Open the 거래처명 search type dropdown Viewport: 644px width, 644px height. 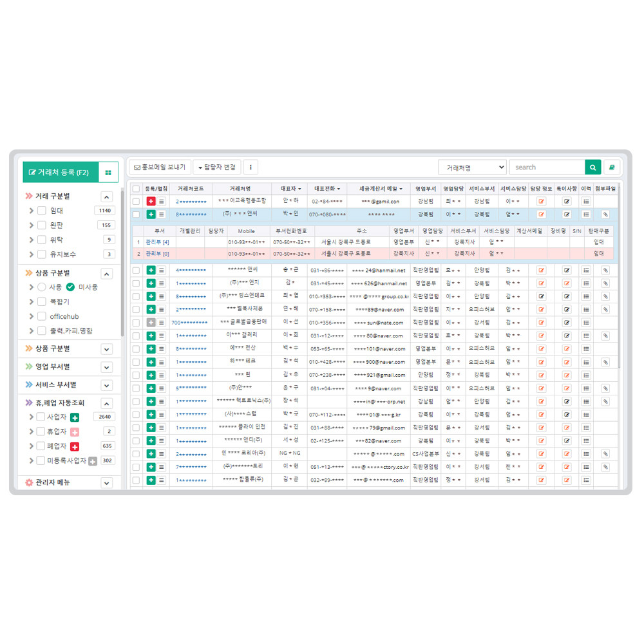coord(472,167)
